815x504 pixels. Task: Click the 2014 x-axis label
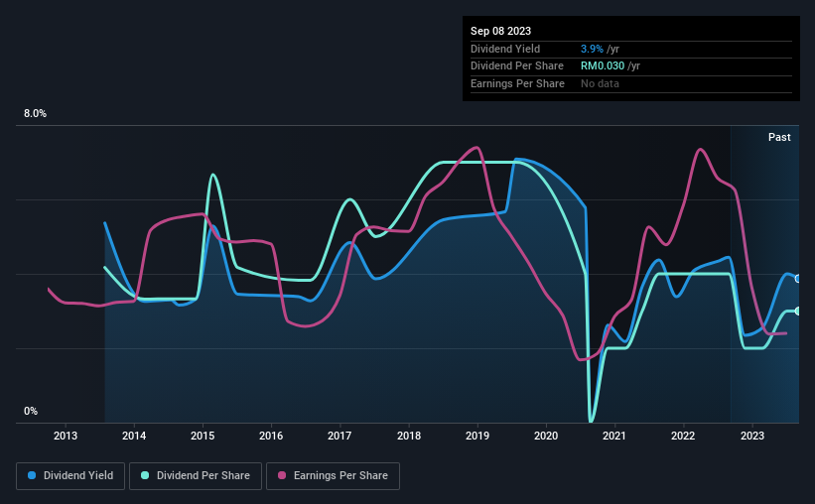pyautogui.click(x=134, y=436)
